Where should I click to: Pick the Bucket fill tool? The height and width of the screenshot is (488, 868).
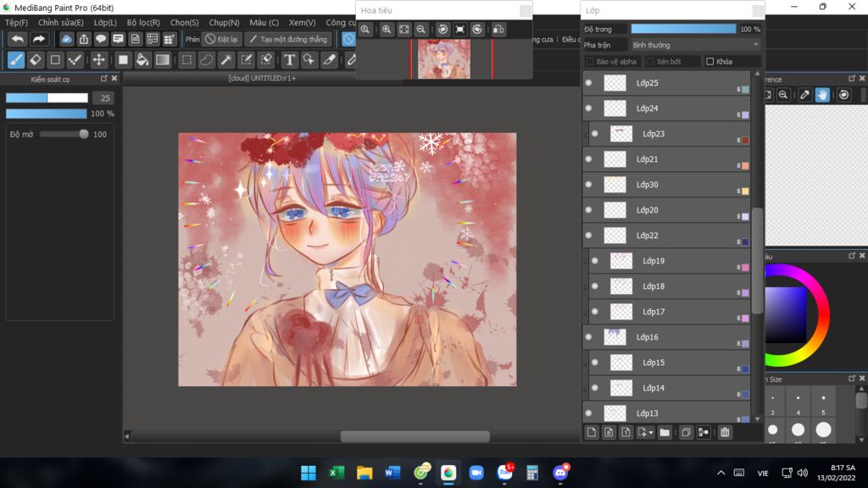click(x=142, y=60)
